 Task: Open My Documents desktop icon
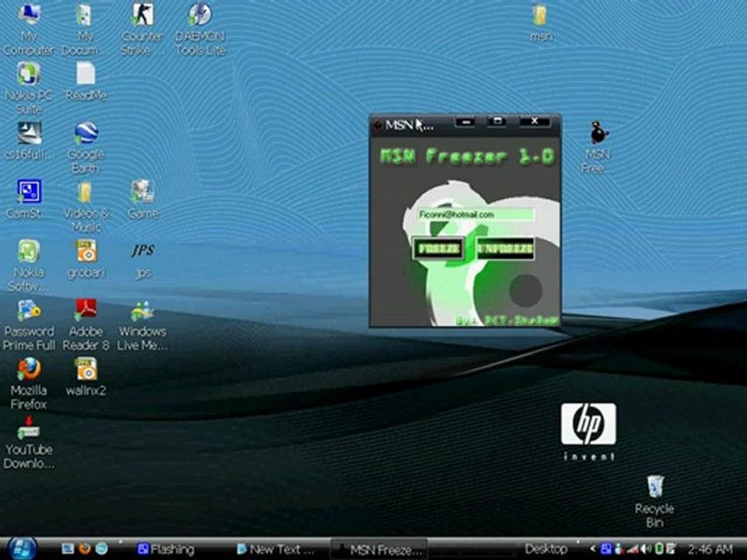pos(85,29)
